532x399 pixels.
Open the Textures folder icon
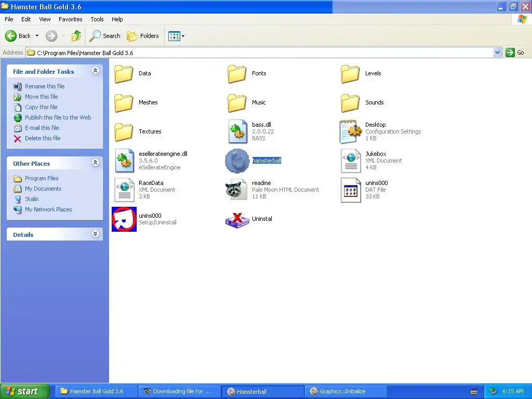click(124, 132)
